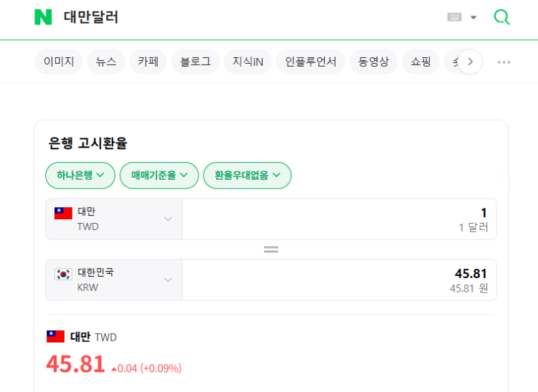Image resolution: width=538 pixels, height=392 pixels.
Task: Click the Taiwan flag in the TWD selector
Action: (x=63, y=213)
